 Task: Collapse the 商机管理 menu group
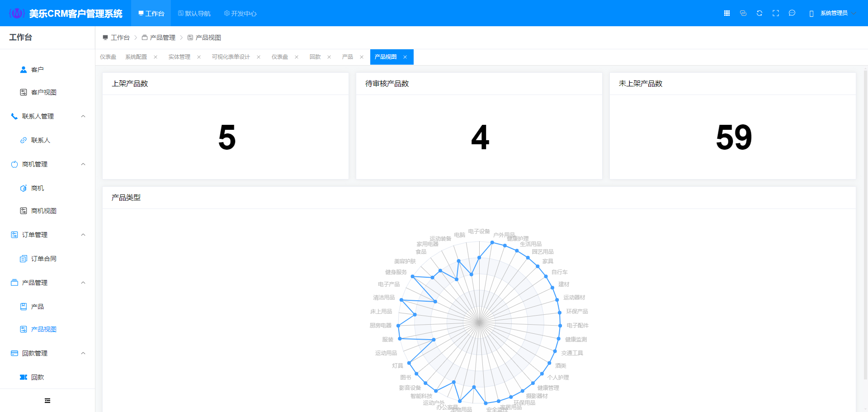coord(83,164)
